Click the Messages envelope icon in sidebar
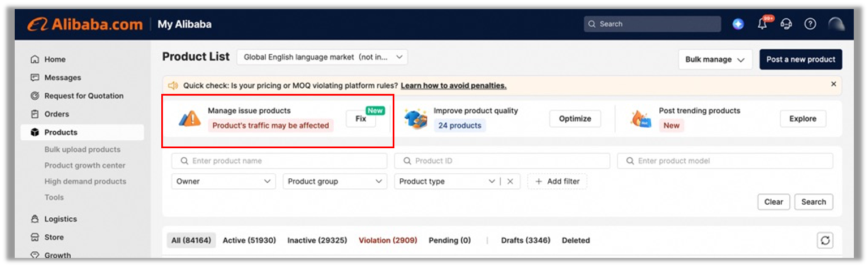 35,77
